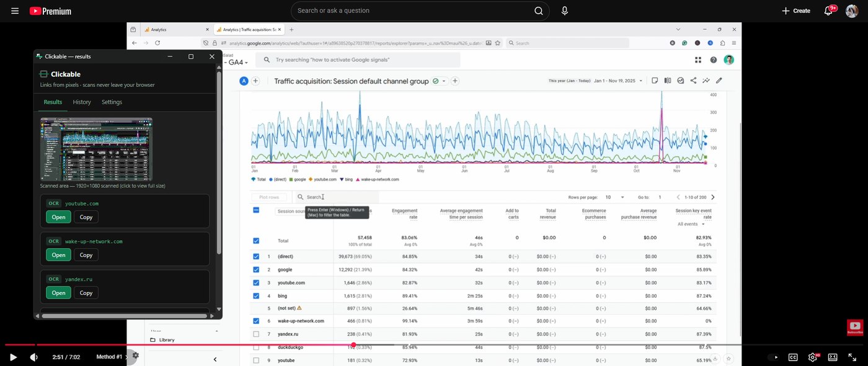Start voice search with microphone icon
This screenshot has height=366, width=868.
[564, 11]
